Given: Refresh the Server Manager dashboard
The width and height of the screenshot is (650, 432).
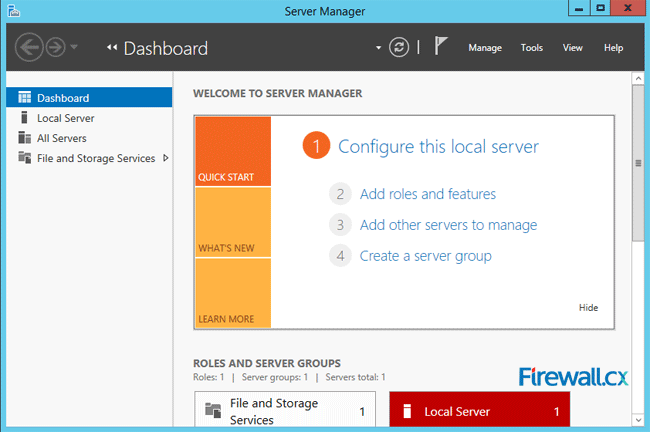Looking at the screenshot, I should pos(399,47).
